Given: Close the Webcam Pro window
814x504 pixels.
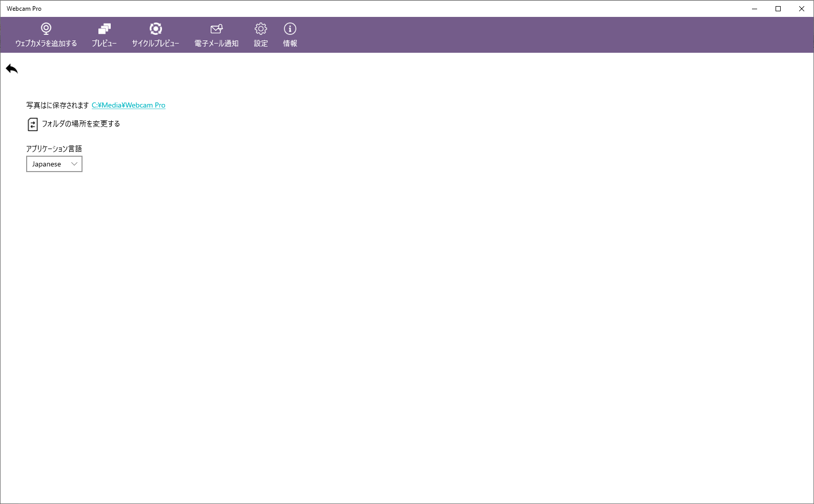Looking at the screenshot, I should (802, 9).
